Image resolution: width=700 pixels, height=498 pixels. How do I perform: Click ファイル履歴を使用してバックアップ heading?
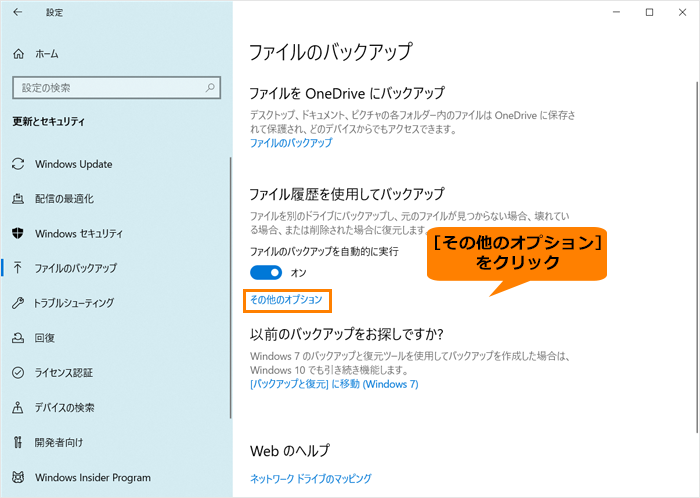pos(347,194)
